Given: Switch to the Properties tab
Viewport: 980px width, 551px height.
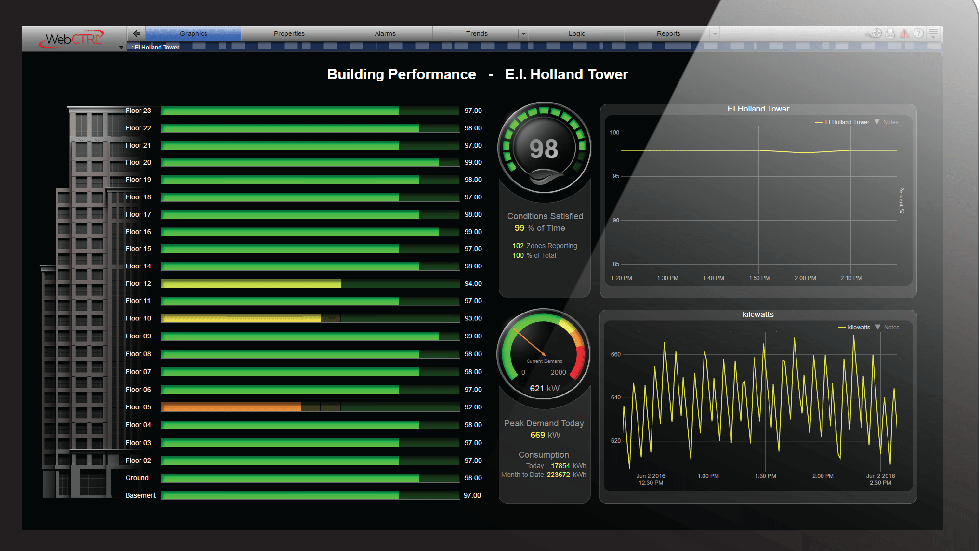Looking at the screenshot, I should [x=289, y=34].
